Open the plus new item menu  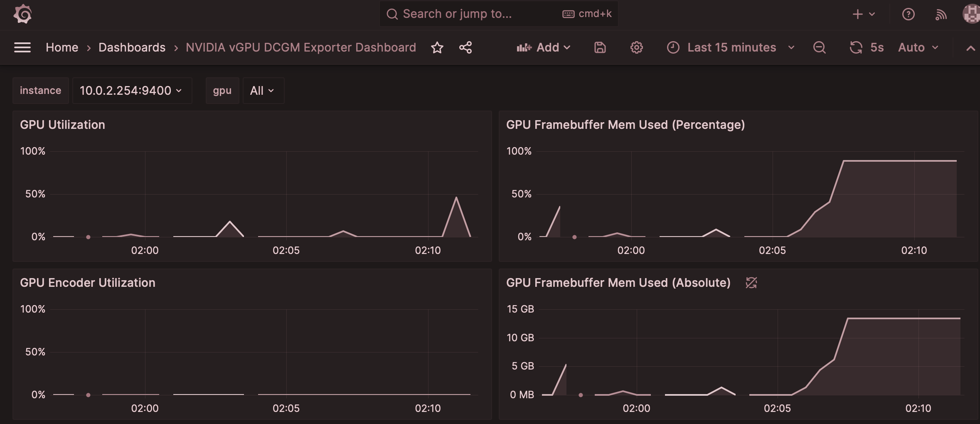click(863, 14)
